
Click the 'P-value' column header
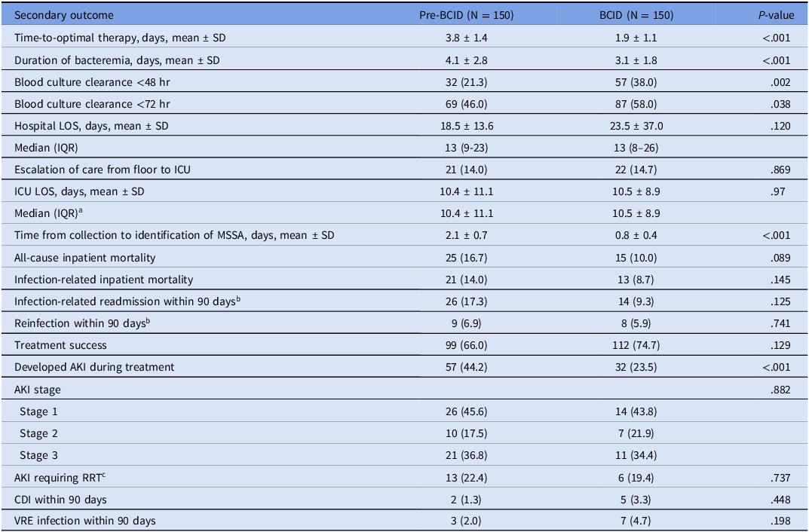click(x=776, y=15)
